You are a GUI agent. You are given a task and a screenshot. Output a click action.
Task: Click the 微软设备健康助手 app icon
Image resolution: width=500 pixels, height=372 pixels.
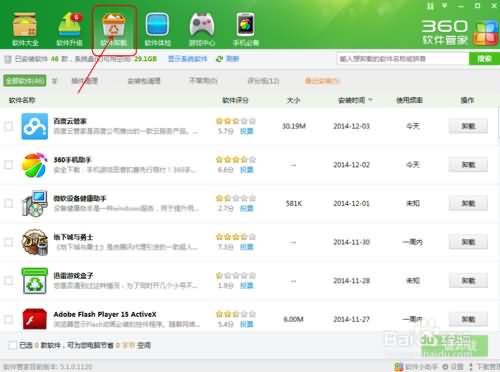tap(35, 204)
